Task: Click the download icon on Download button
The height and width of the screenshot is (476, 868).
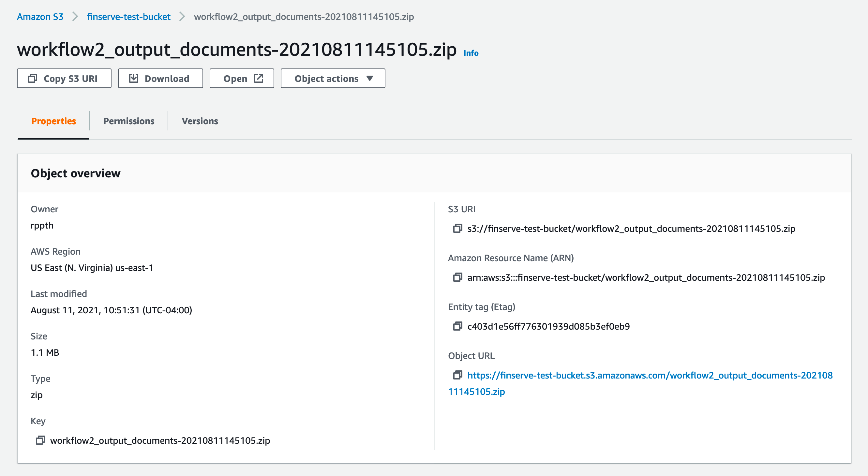Action: pos(134,78)
